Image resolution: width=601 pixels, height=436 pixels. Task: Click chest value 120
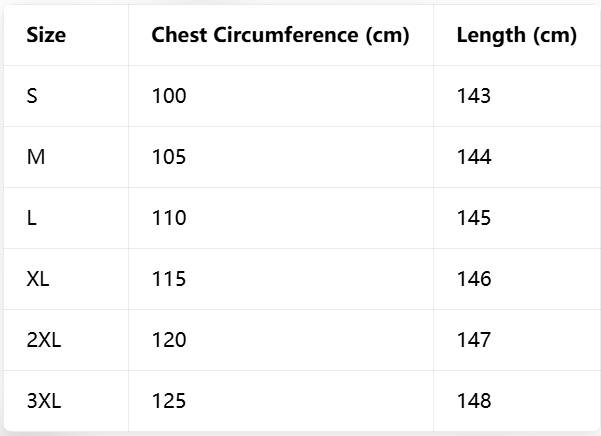(x=169, y=340)
